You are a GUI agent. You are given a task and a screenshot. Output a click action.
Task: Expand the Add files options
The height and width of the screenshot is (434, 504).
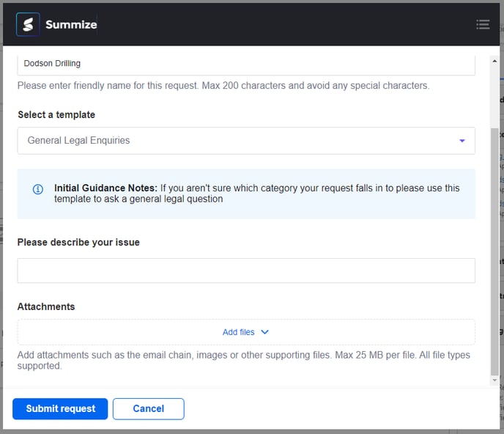click(239, 332)
